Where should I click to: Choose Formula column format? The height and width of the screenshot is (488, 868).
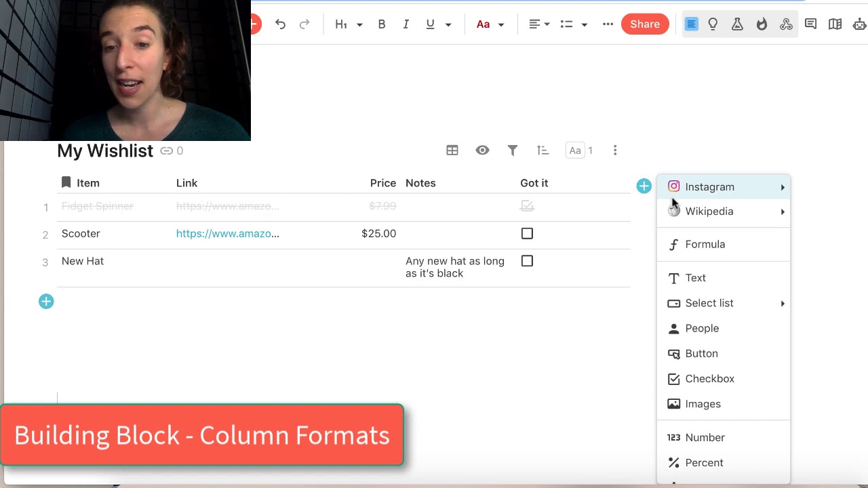pyautogui.click(x=724, y=244)
